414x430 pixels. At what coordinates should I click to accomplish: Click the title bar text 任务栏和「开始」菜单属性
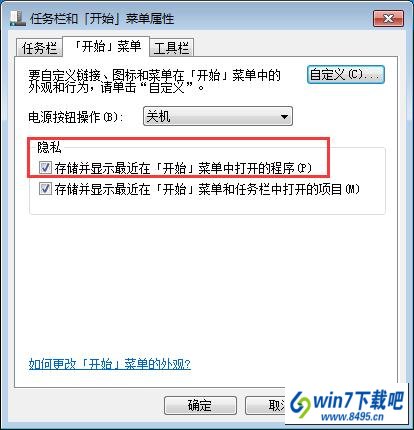pos(102,19)
